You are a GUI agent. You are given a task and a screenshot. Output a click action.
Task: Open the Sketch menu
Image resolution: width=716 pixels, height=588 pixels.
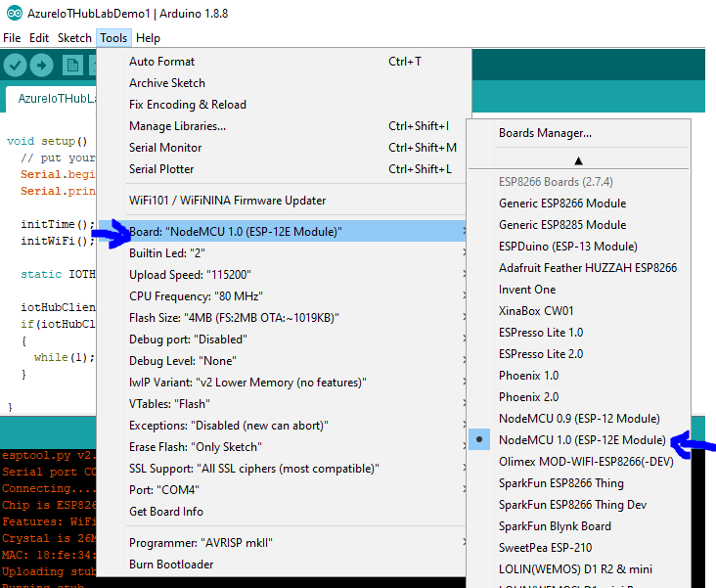(74, 38)
